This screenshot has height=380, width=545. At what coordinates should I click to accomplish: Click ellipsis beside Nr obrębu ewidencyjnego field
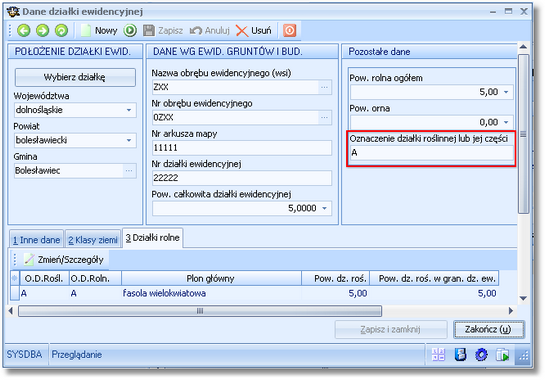tap(324, 118)
